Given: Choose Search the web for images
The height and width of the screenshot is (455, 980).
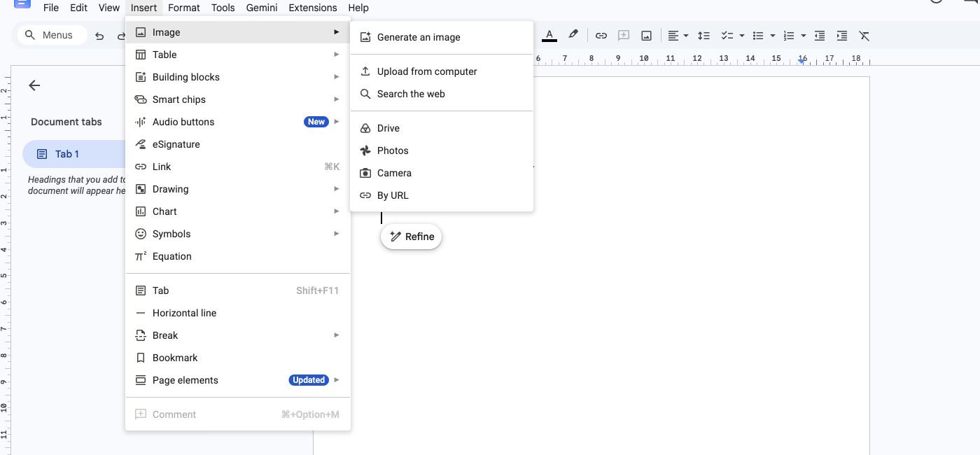Looking at the screenshot, I should (x=442, y=94).
